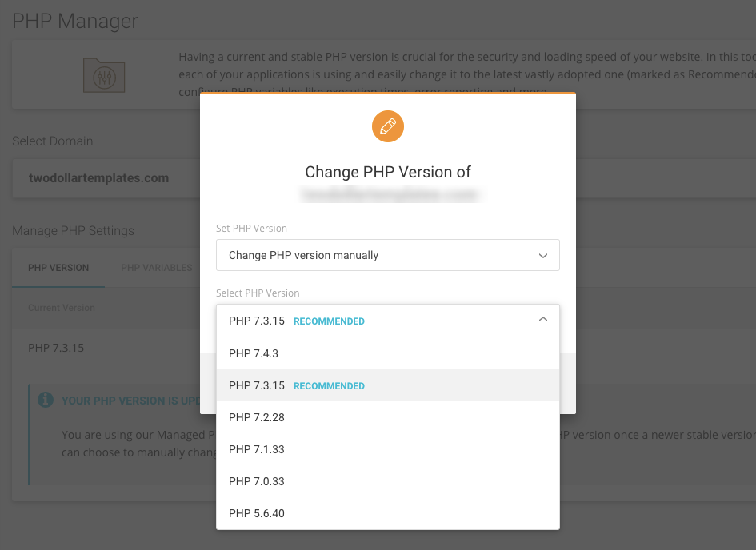Click the Current Version column header
This screenshot has height=550, width=756.
pyautogui.click(x=61, y=308)
